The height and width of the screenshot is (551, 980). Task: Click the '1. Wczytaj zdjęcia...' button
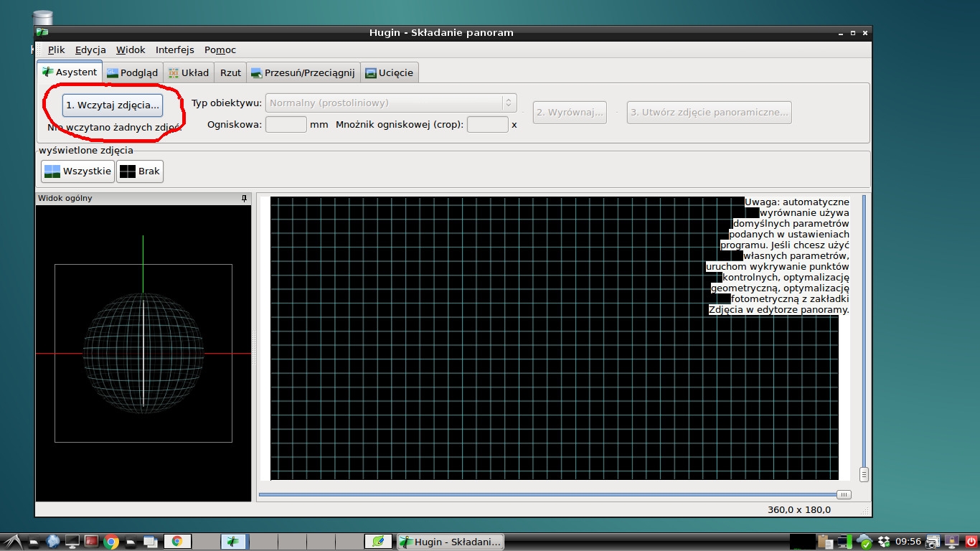pos(113,105)
